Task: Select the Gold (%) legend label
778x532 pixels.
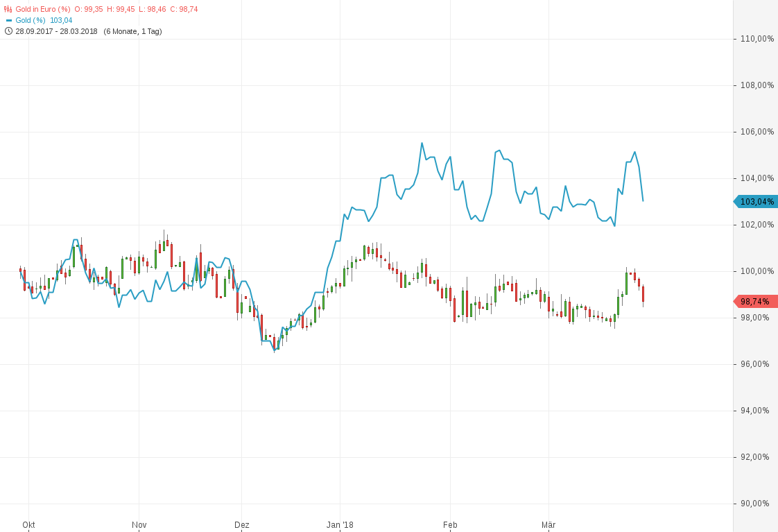Action: [x=31, y=20]
